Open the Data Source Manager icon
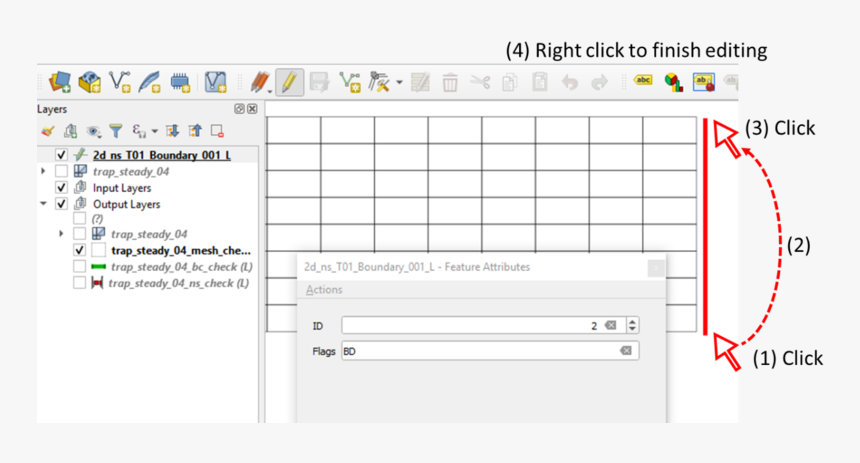This screenshot has width=860, height=463. click(60, 82)
